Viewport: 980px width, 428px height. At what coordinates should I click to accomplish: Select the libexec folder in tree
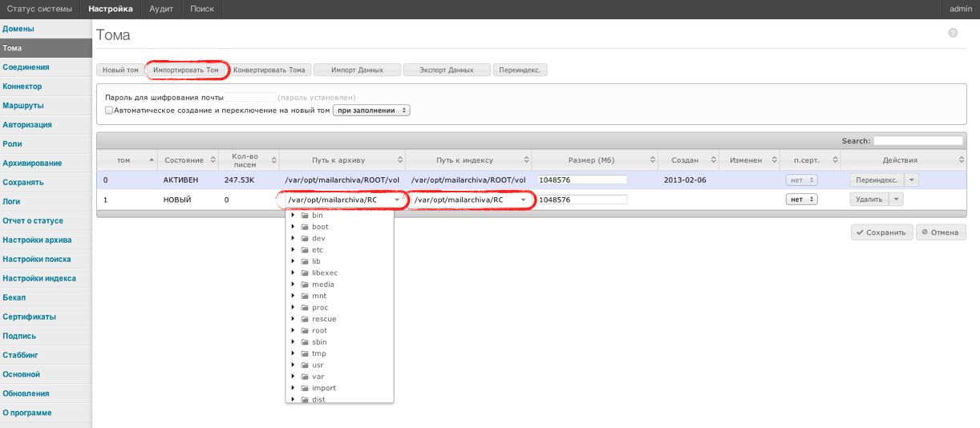[x=325, y=273]
